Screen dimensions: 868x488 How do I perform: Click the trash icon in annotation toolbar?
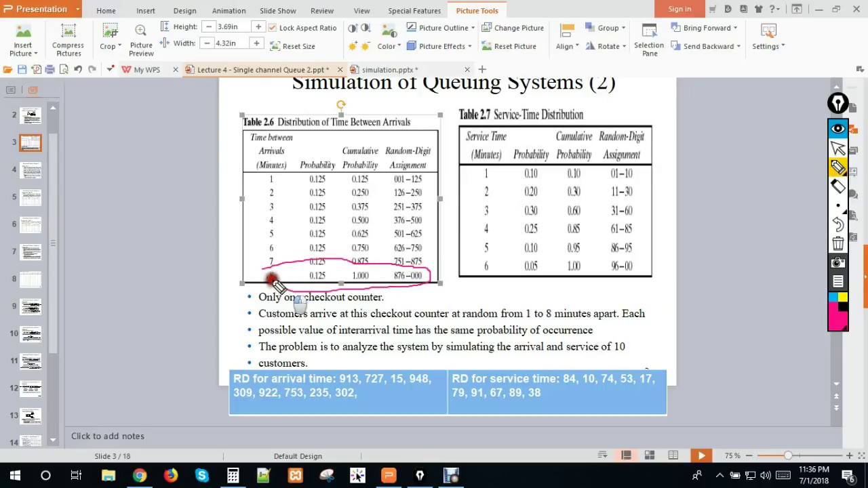[838, 243]
